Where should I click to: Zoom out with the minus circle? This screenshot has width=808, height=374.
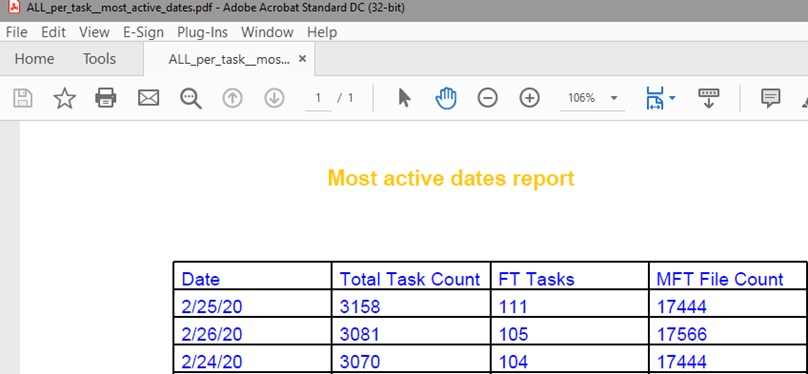487,98
